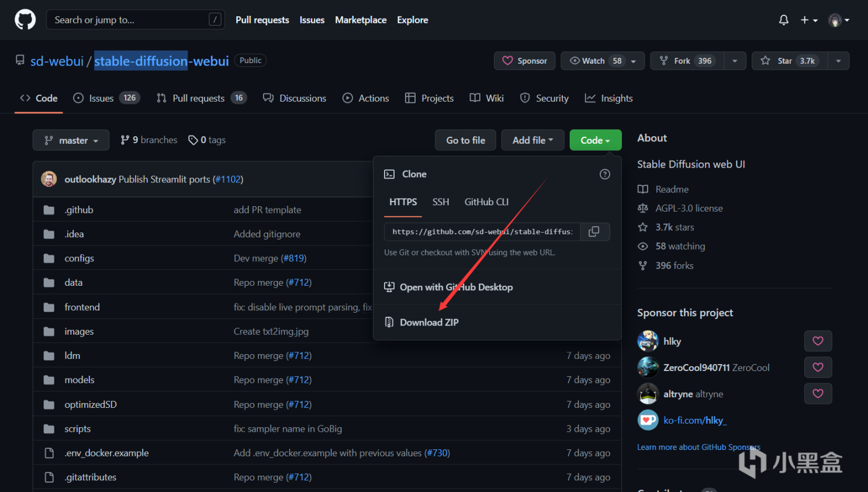The width and height of the screenshot is (868, 492).
Task: Open the Actions tab
Action: [x=366, y=98]
